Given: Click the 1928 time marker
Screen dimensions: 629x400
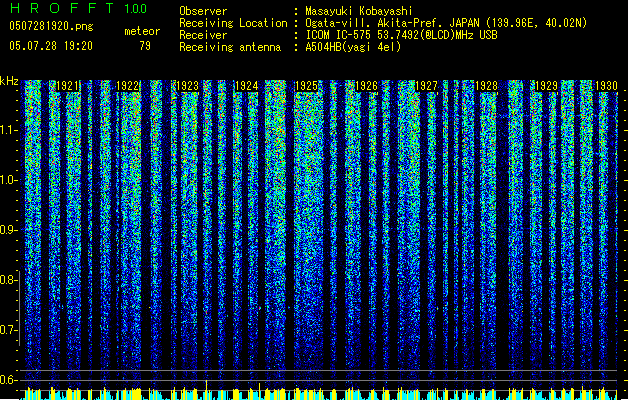Looking at the screenshot, I should point(486,86).
